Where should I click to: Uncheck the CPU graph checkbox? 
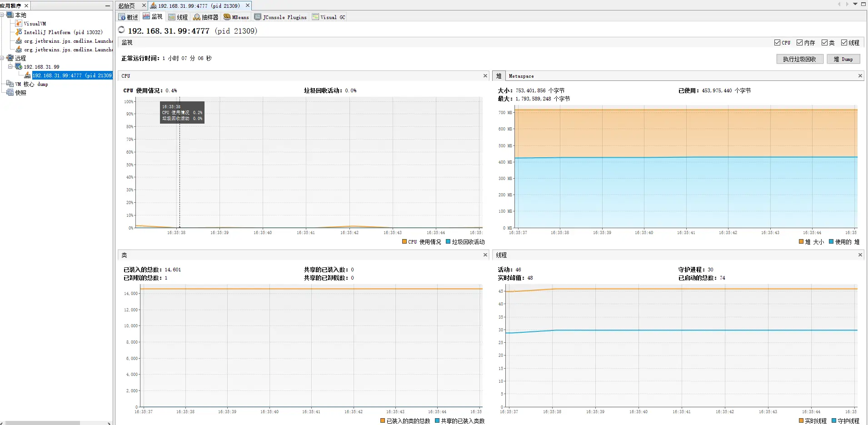777,42
